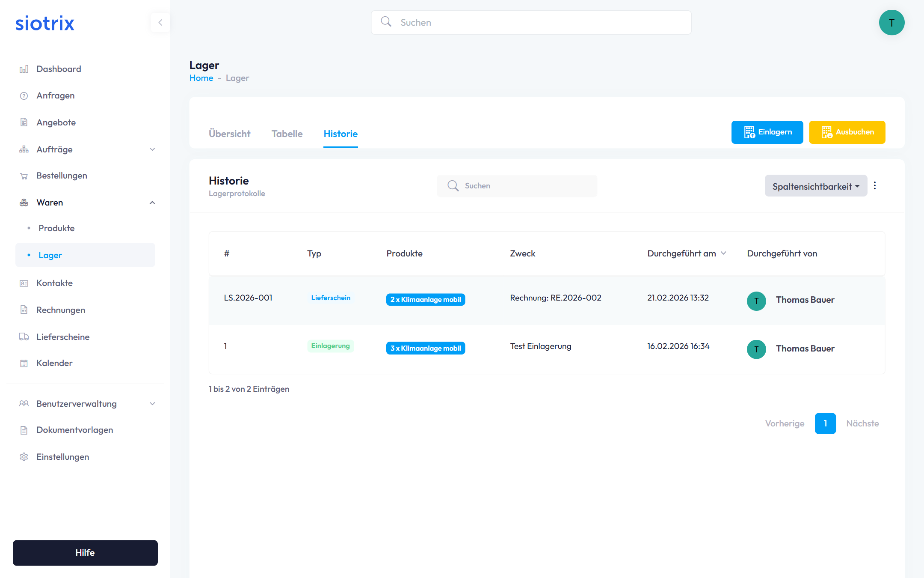The width and height of the screenshot is (924, 578).
Task: Click the Kalender calendar icon
Action: [24, 363]
